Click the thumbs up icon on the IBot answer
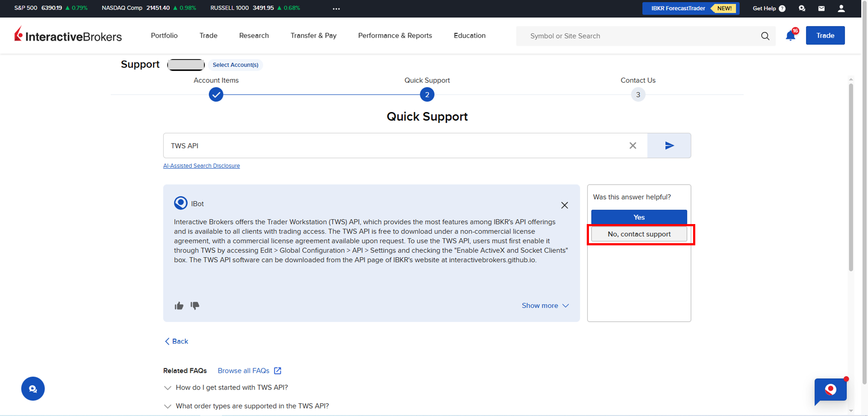868x416 pixels. [x=179, y=306]
